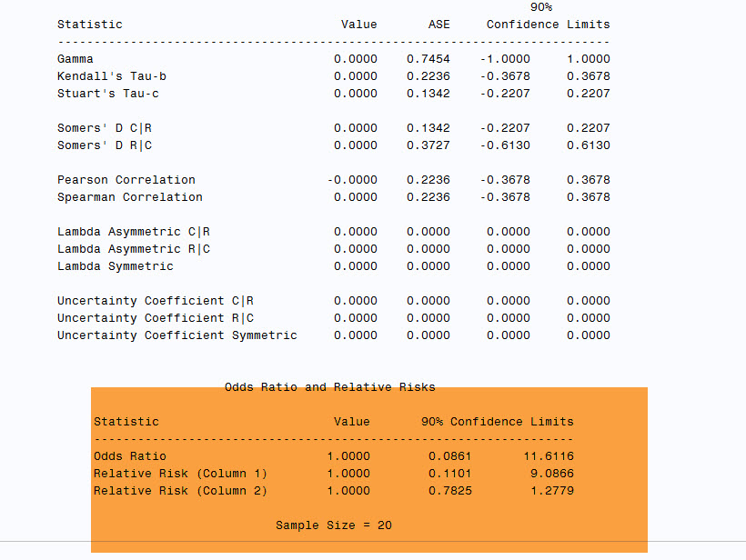Select the Gamma ASE value 0.7454
This screenshot has width=746, height=560.
[x=428, y=59]
